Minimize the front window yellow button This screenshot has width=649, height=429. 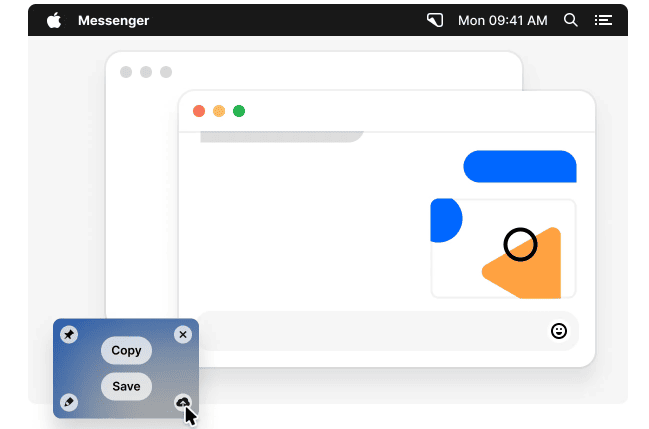coord(219,111)
